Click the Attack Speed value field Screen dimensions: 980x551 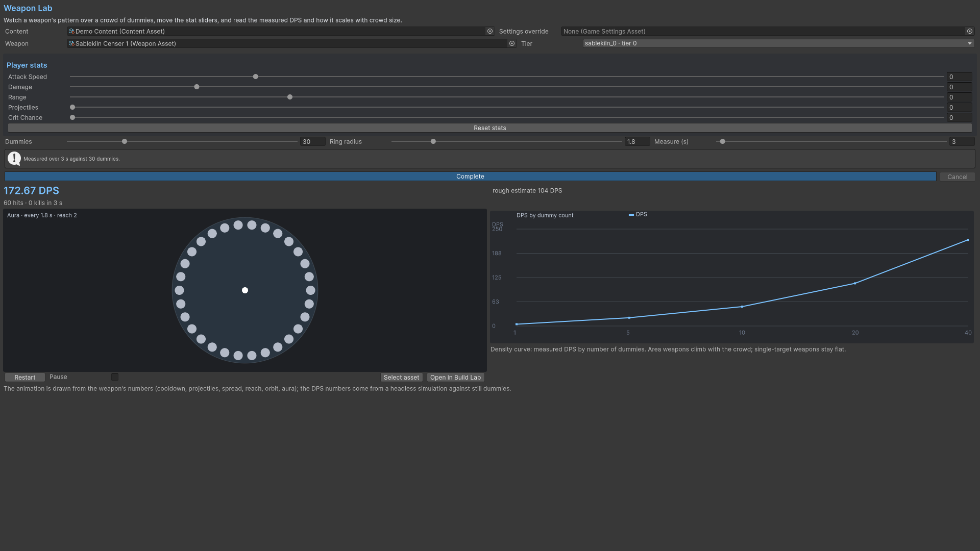pyautogui.click(x=959, y=77)
